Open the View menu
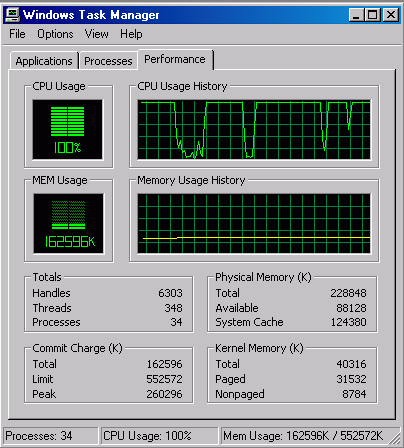404x448 pixels. [96, 34]
